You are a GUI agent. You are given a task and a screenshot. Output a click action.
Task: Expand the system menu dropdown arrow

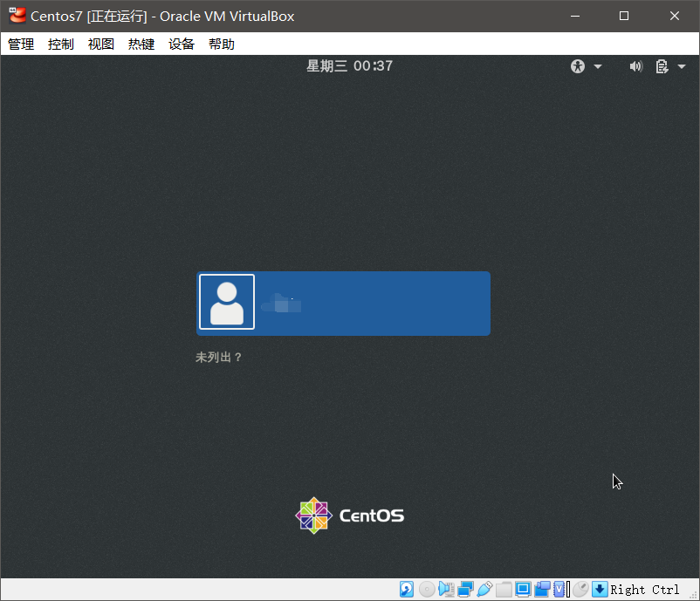tap(682, 67)
